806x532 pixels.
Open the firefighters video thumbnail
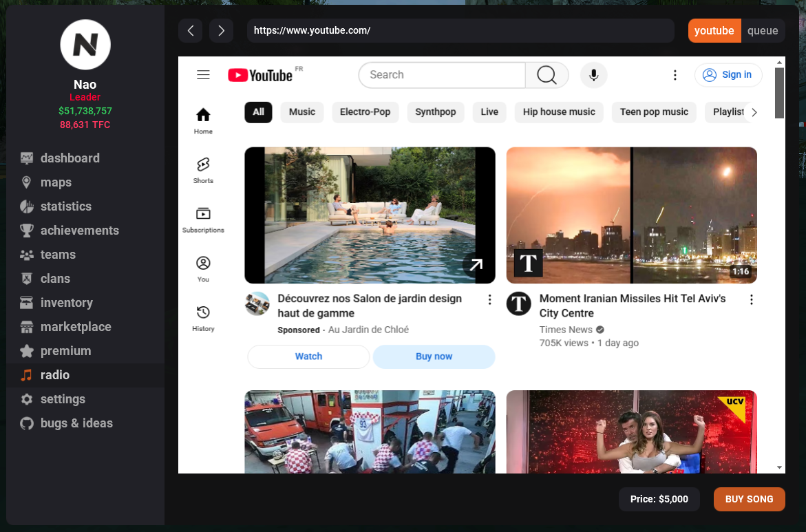click(370, 432)
